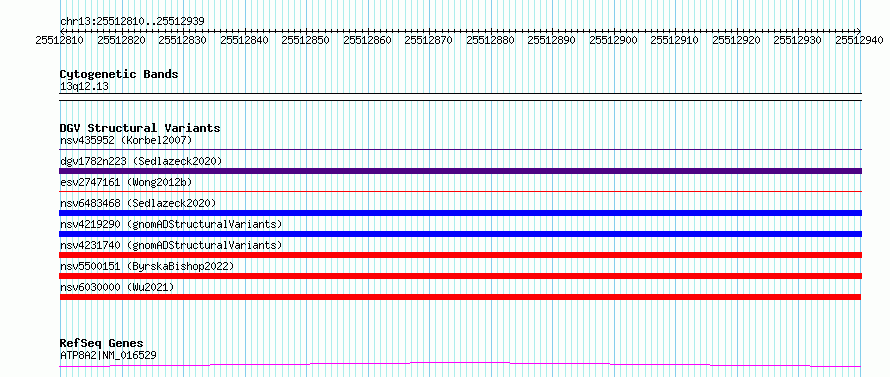Click ruler position 25512910

(x=675, y=40)
